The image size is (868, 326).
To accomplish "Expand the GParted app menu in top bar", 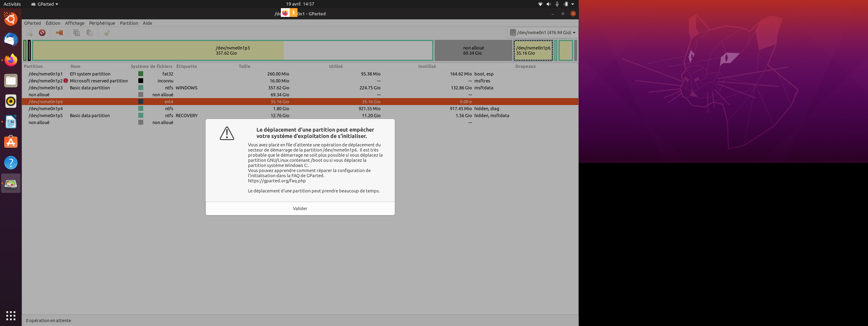I will point(45,4).
